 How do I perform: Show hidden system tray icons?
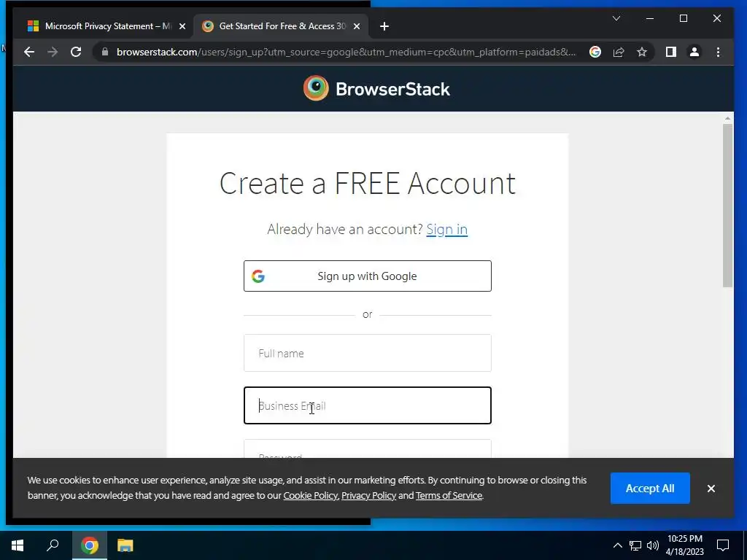click(x=617, y=545)
